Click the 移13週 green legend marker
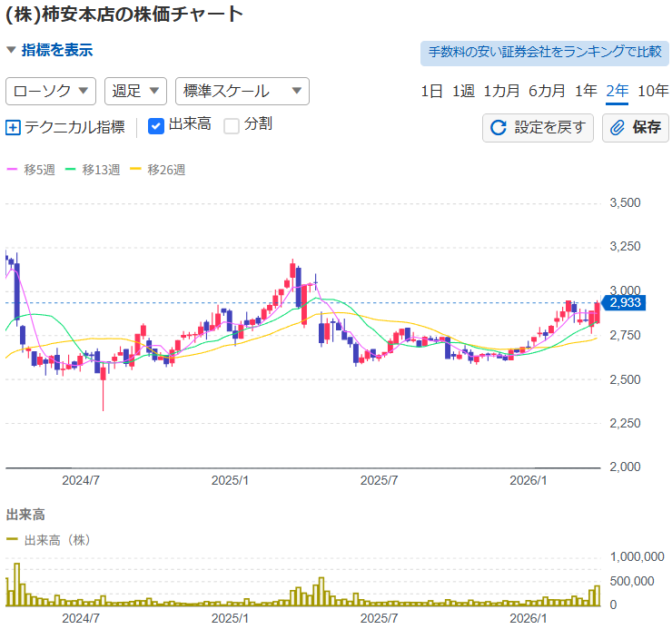 click(x=72, y=169)
